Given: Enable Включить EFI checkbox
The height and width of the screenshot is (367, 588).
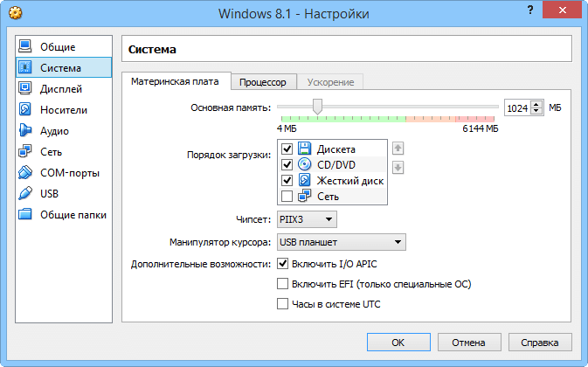Looking at the screenshot, I should [282, 284].
